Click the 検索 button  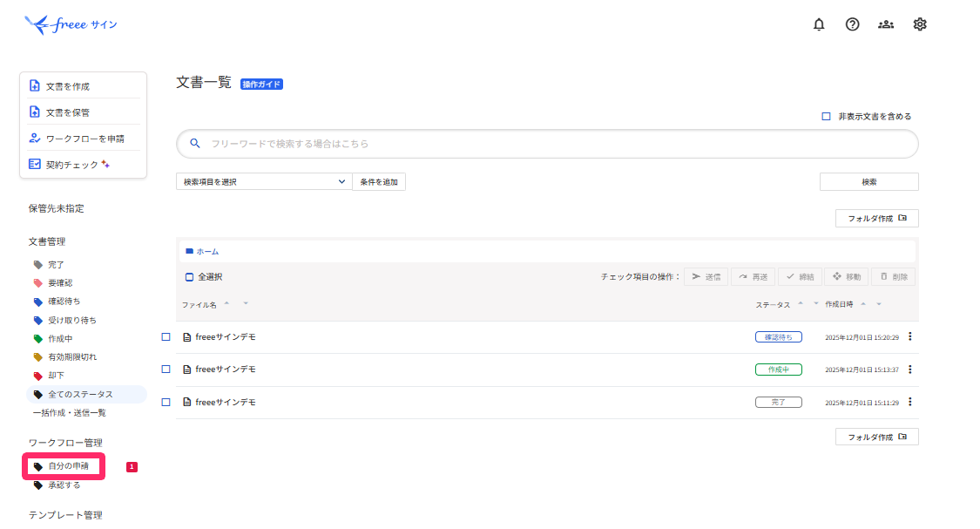[x=868, y=182]
